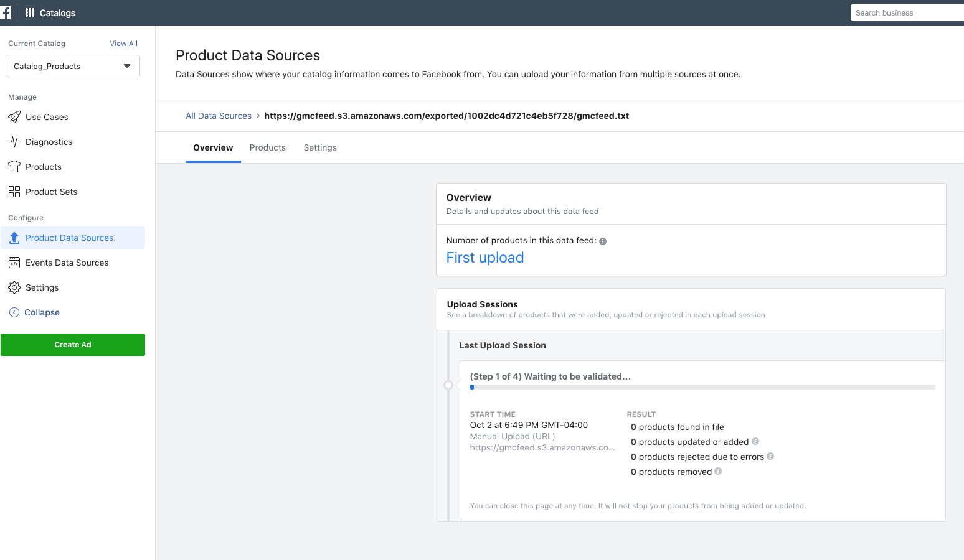The width and height of the screenshot is (964, 560).
Task: Switch to the Products tab
Action: click(x=268, y=147)
